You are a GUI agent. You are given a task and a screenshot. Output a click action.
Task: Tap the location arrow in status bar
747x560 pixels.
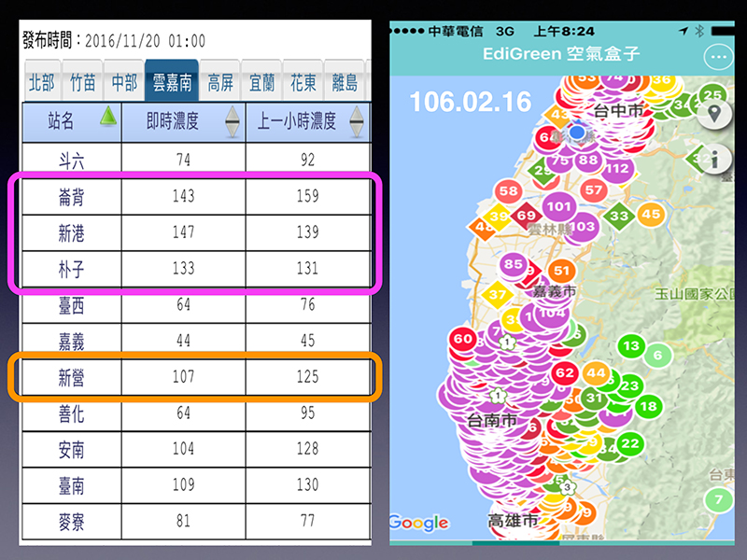tap(684, 32)
